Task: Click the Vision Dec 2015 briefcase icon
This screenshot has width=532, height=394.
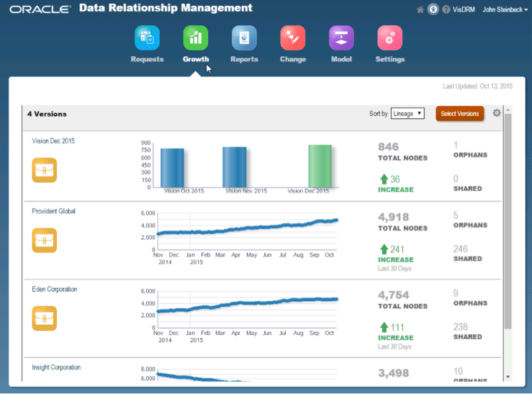Action: point(44,170)
